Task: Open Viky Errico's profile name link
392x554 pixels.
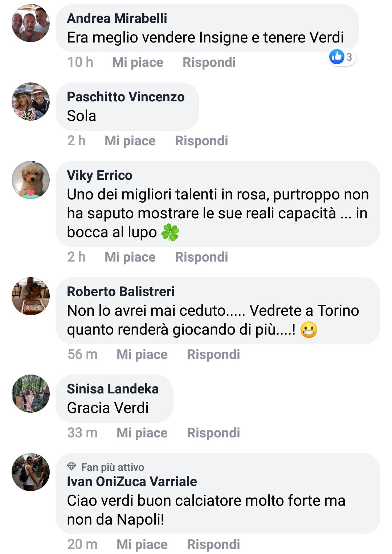Action: click(99, 175)
